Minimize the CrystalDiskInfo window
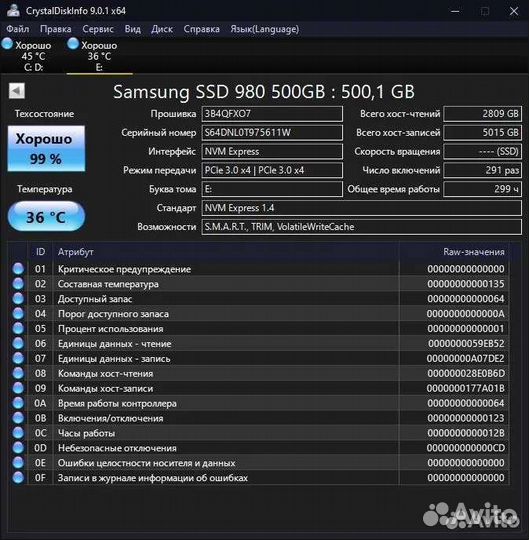The width and height of the screenshot is (529, 540). coord(455,11)
